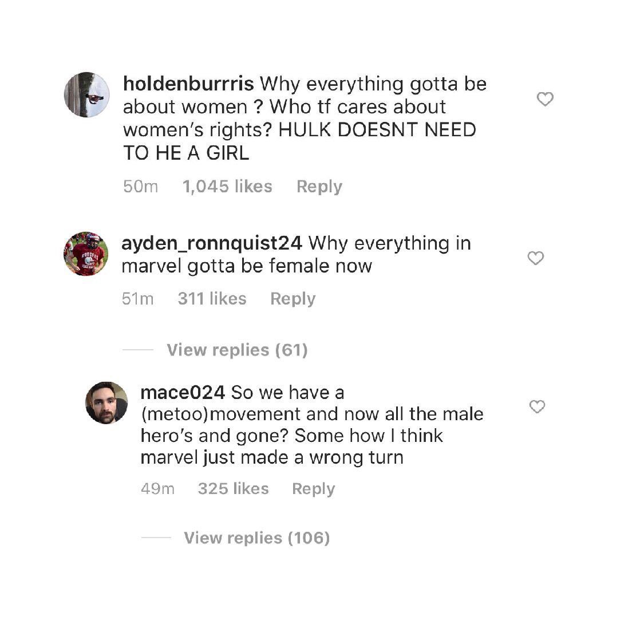The height and width of the screenshot is (644, 644).
Task: Reply to holdenburrris's comment
Action: (319, 187)
